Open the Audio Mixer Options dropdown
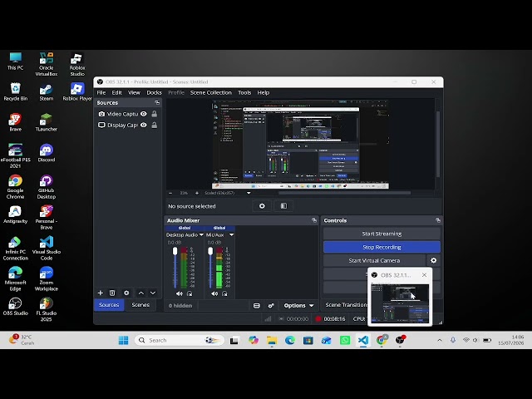532x399 pixels. pyautogui.click(x=298, y=306)
